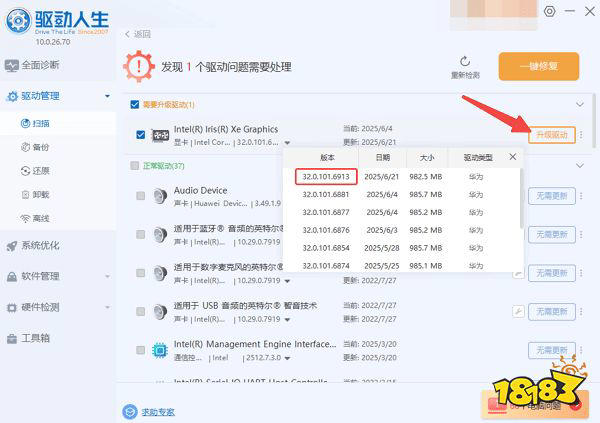Open 全面诊断 diagnostics in sidebar
600x423 pixels.
click(33, 65)
